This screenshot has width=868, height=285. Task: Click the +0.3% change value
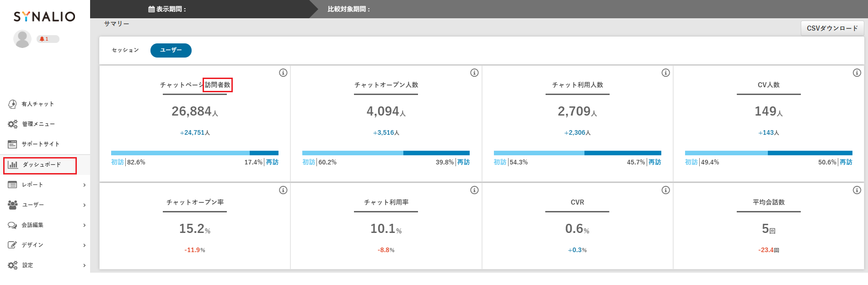(x=577, y=250)
